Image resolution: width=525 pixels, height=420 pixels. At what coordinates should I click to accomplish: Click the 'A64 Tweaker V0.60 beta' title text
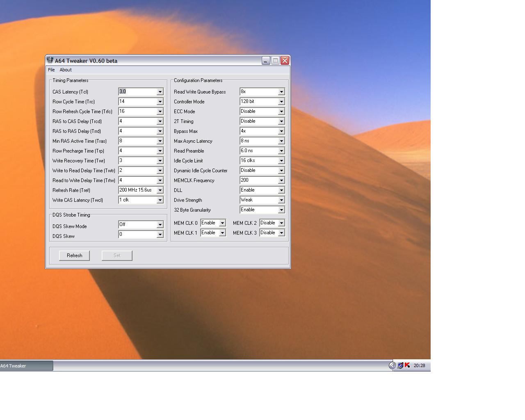click(x=86, y=61)
